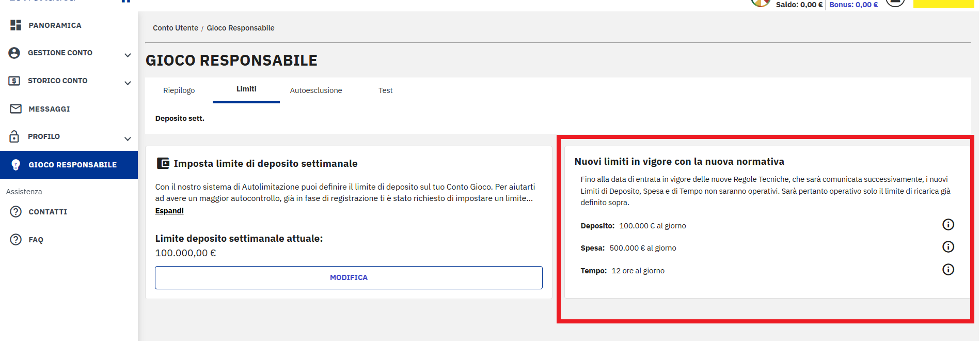Open info icon for Deposito limit
This screenshot has height=341, width=980.
coord(948,225)
